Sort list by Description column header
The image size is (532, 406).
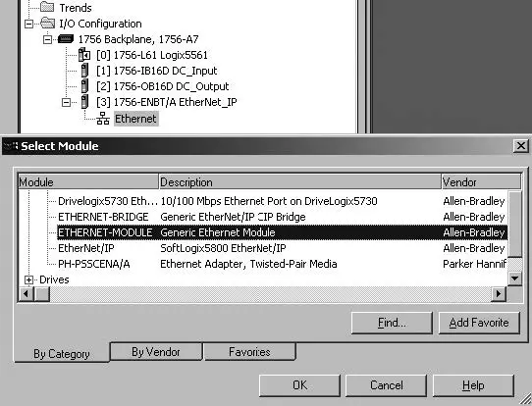(300, 182)
